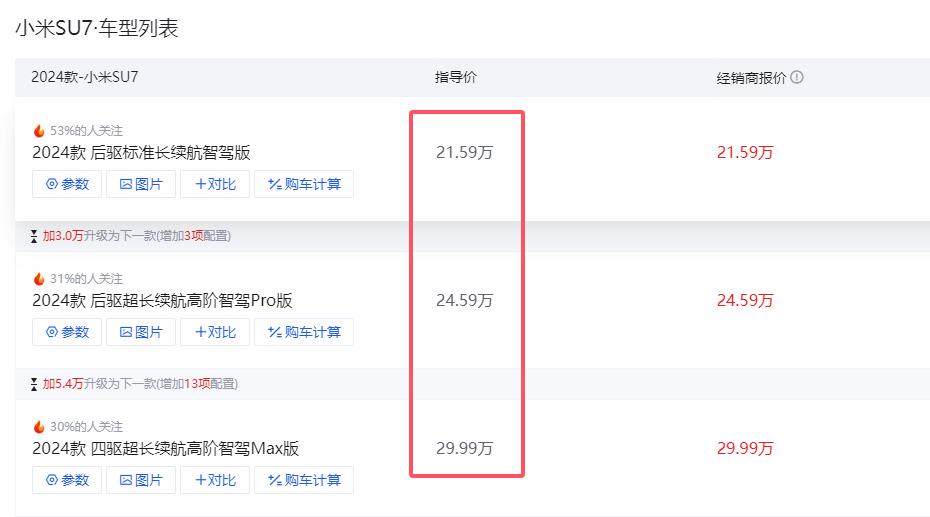This screenshot has width=930, height=517.
Task: Expand the 加3.0万升级为下一款 upgrade row
Action: click(131, 236)
